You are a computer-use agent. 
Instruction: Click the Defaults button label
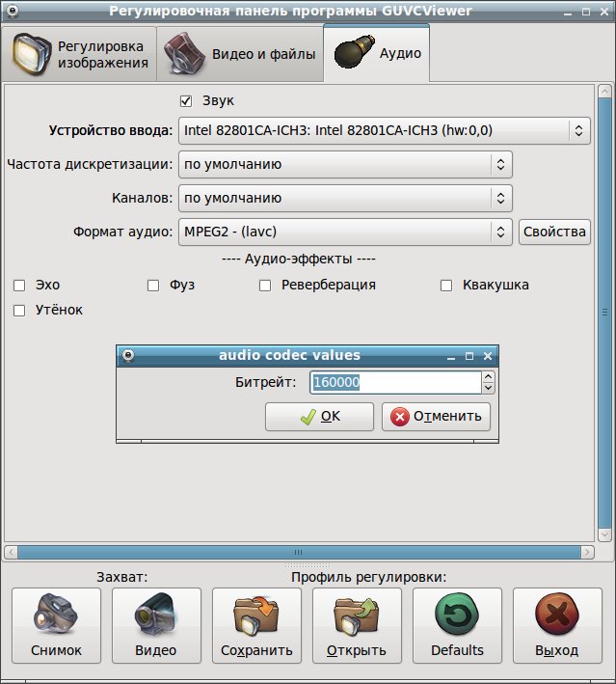[457, 650]
